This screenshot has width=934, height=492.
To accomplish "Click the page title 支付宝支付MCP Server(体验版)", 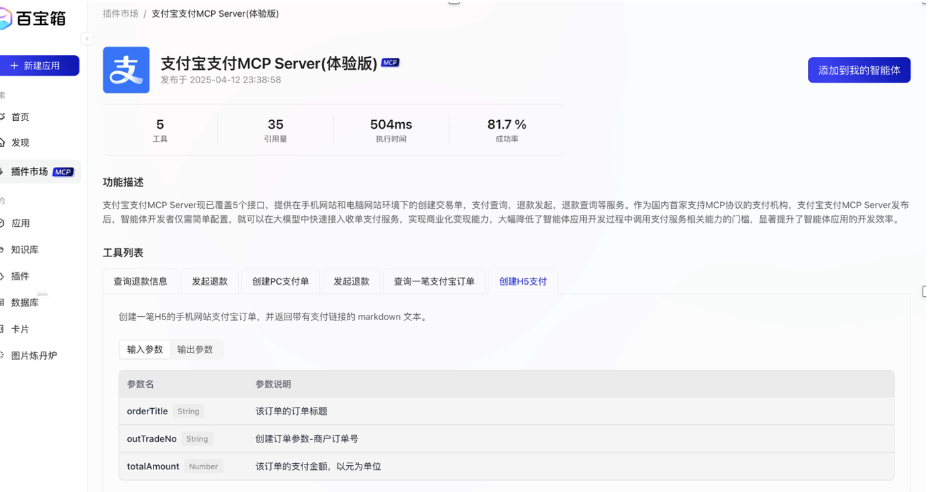I will (x=269, y=63).
